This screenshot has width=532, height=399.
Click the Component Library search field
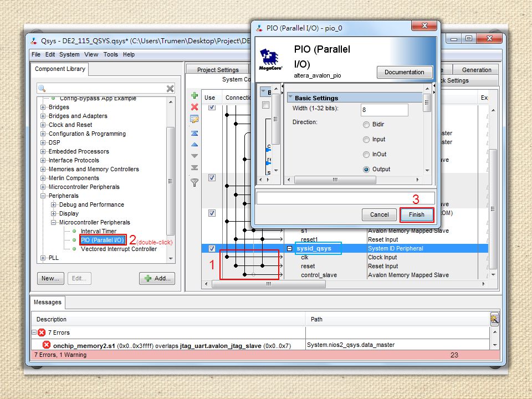click(106, 88)
